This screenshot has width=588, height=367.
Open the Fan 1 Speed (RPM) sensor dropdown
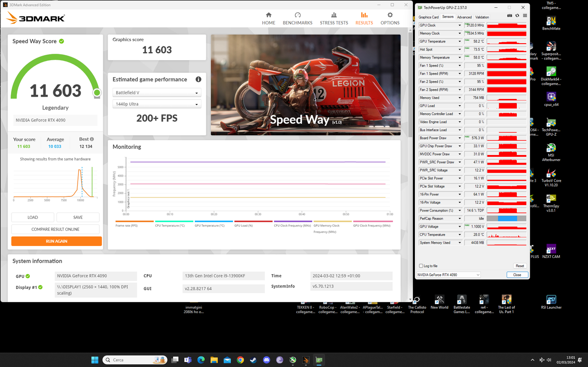coord(459,74)
